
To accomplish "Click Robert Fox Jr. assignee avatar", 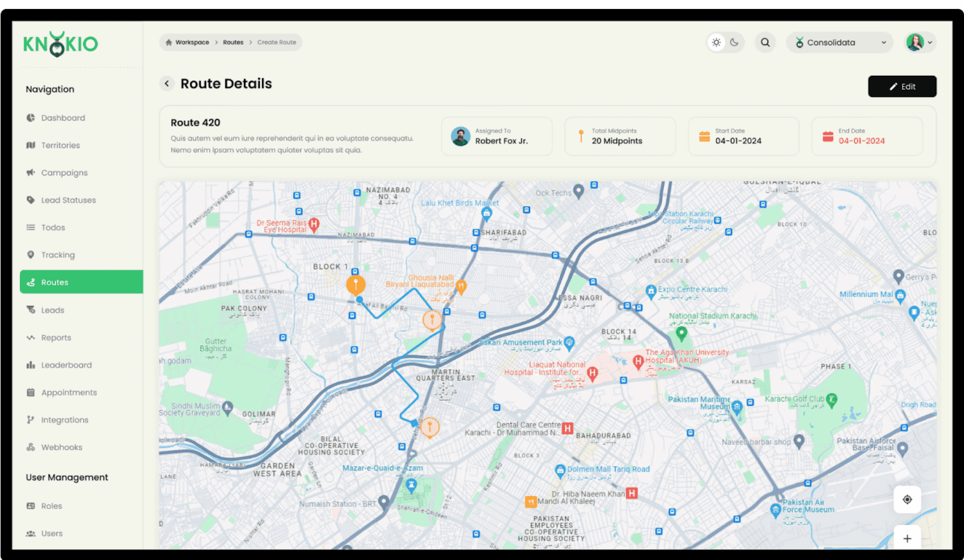I will (461, 136).
